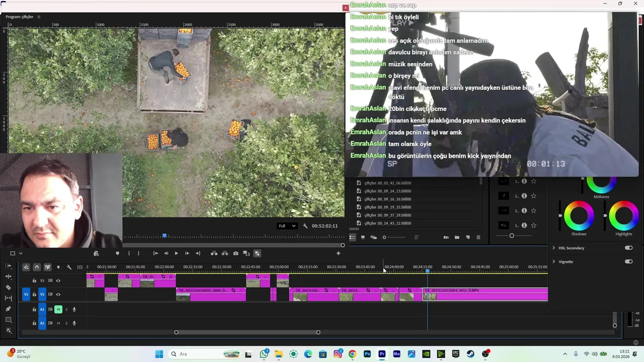The height and width of the screenshot is (362, 644).
Task: Open the Button Editor plus icon
Action: [x=338, y=253]
